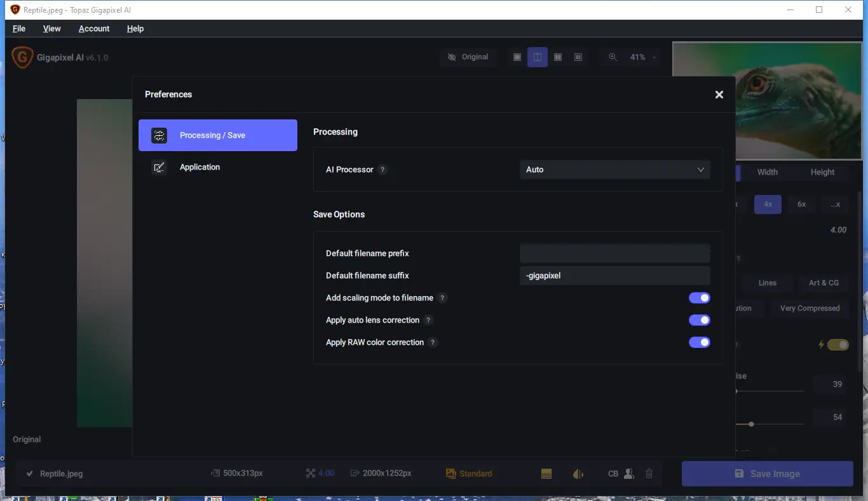Delete Reptile.jpeg with the trash icon
868x501 pixels.
point(649,474)
